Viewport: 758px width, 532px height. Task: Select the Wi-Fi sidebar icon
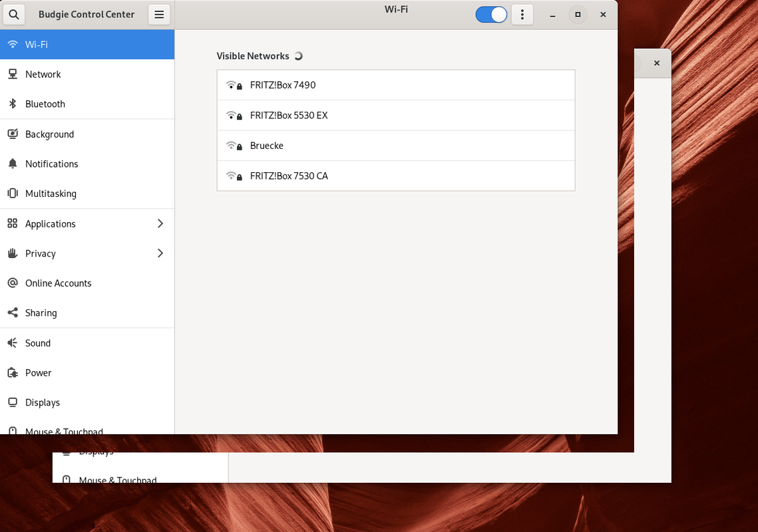coord(13,45)
